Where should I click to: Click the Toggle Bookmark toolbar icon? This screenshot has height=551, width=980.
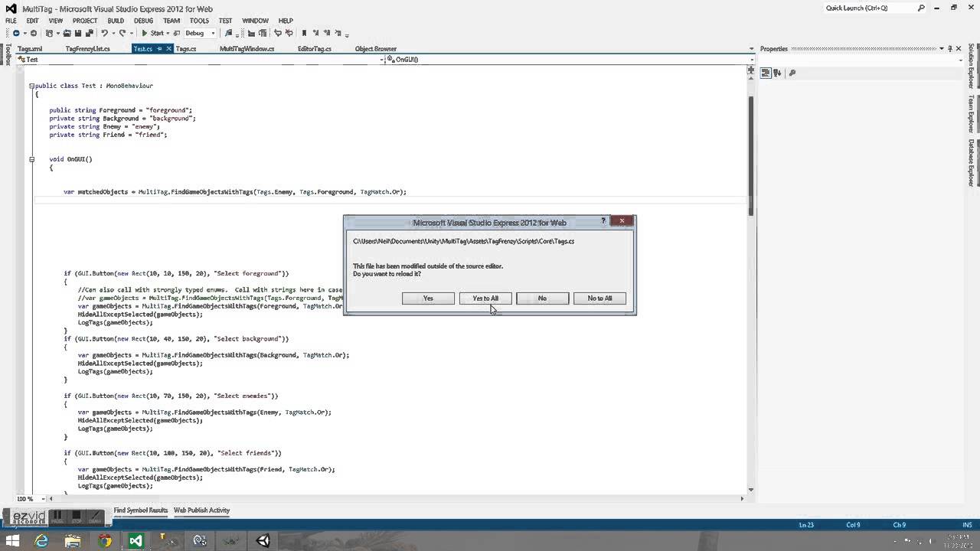click(304, 34)
